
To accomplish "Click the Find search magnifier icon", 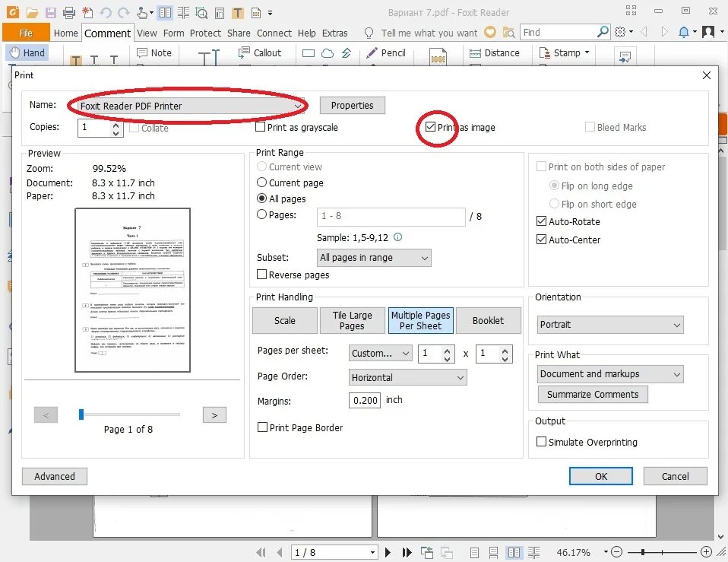I will 603,32.
